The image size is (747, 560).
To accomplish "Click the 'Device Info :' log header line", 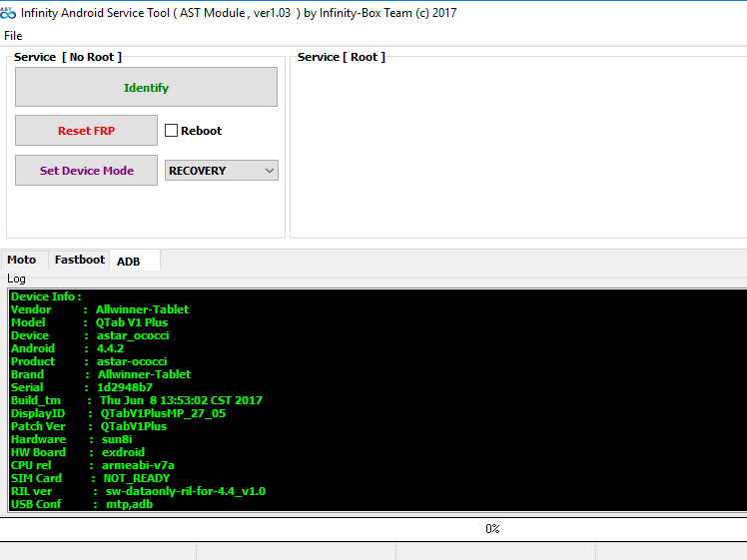I will (x=46, y=296).
